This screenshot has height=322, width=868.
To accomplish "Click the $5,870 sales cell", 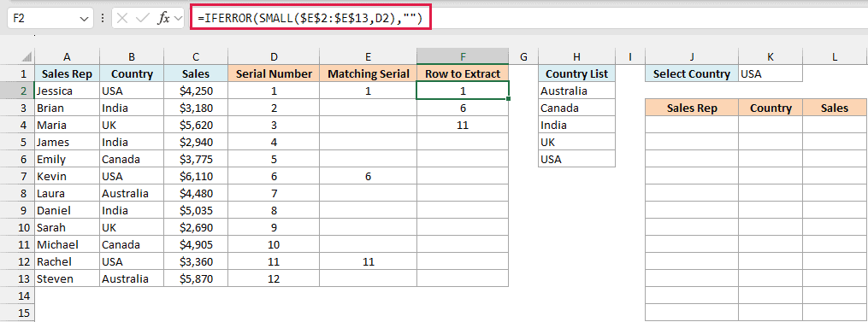I will pyautogui.click(x=196, y=278).
